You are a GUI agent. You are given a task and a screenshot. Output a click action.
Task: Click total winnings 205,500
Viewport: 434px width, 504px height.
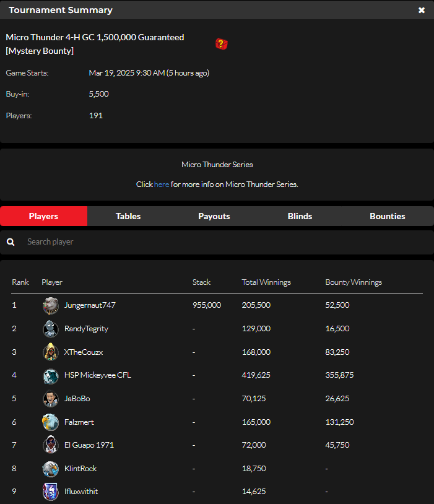coord(256,305)
